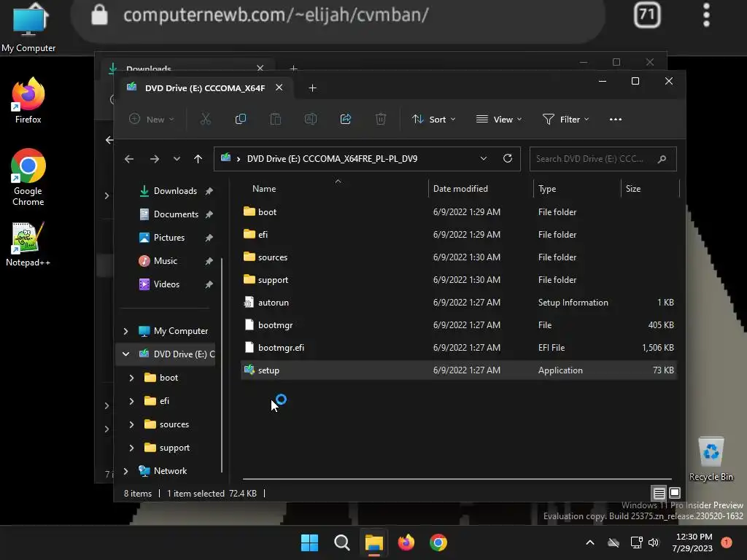Select the setup application file
Viewport: 747px width, 560px height.
click(458, 370)
